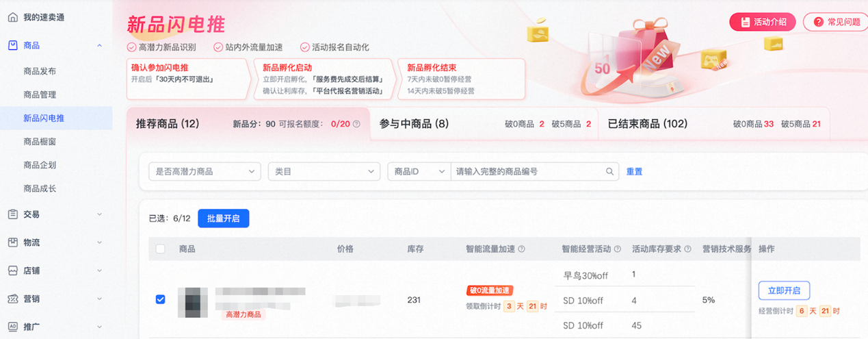Image resolution: width=868 pixels, height=339 pixels.
Task: Toggle the select-all checkbox in table header
Action: [161, 249]
